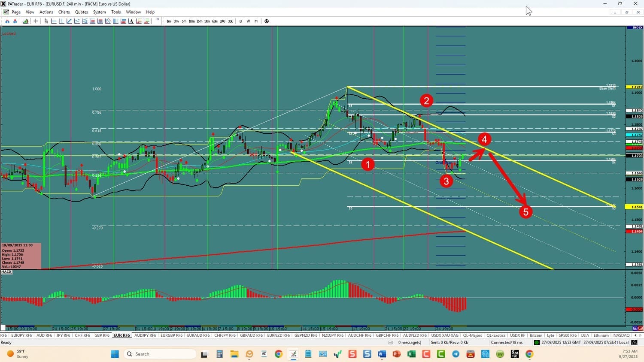Click the 1.1541 yellow price label
Screen dimensions: 644x362
635,207
